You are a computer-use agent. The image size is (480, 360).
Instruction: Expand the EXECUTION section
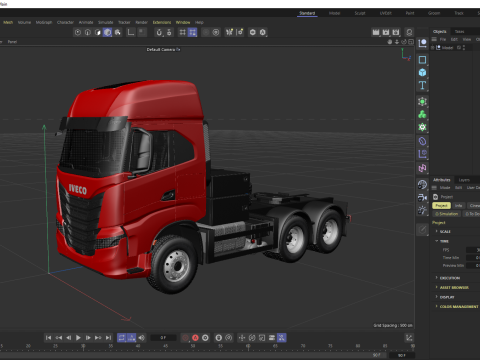[x=437, y=278]
